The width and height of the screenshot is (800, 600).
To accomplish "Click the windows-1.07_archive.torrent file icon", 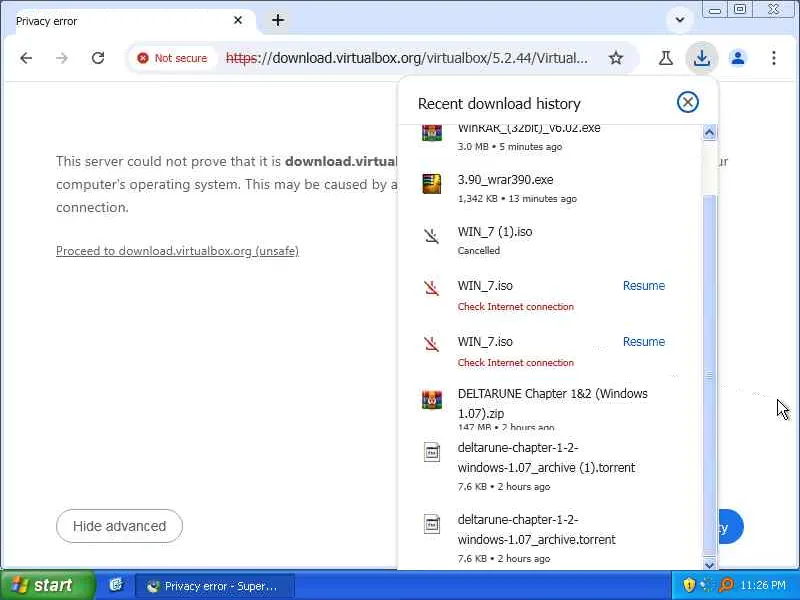I will pos(432,524).
